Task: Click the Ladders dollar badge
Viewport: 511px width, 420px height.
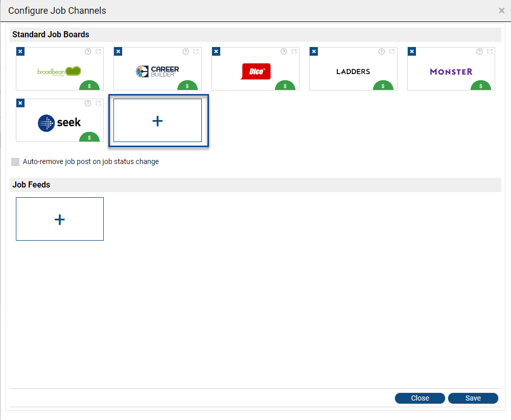Action: point(383,85)
